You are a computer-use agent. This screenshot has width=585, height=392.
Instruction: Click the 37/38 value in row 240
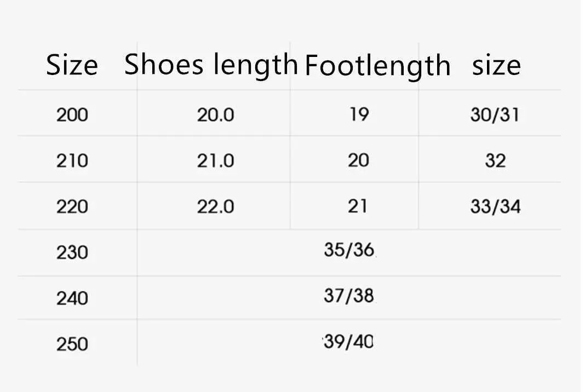(349, 296)
